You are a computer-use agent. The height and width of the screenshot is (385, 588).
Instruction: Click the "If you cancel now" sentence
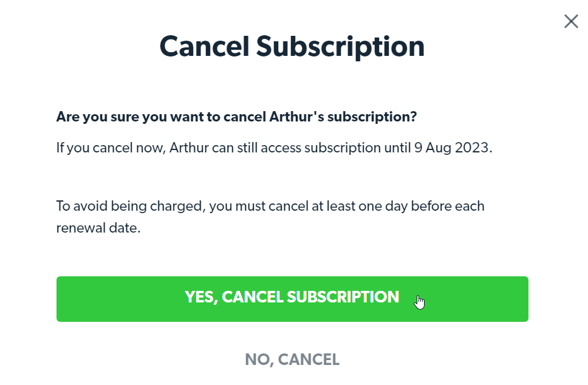click(x=274, y=148)
